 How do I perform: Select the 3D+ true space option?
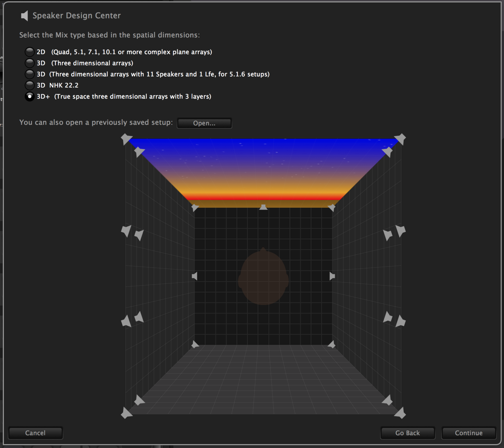coord(30,96)
